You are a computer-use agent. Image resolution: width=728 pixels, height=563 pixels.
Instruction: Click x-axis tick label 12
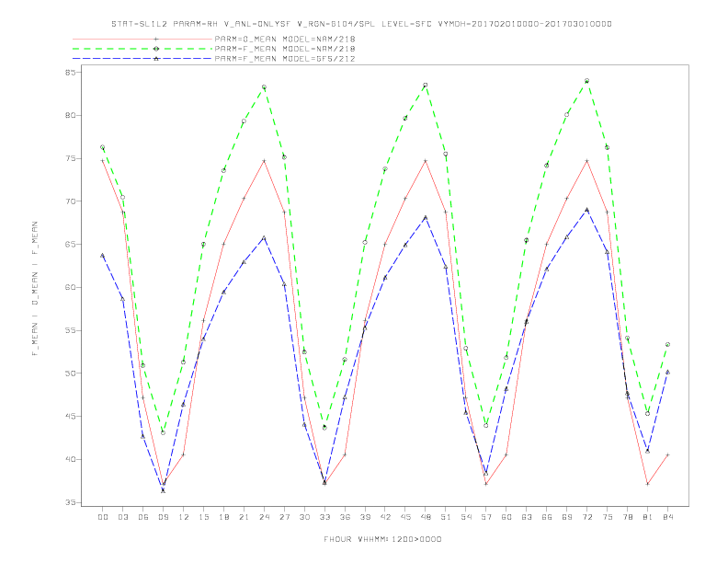pyautogui.click(x=184, y=517)
